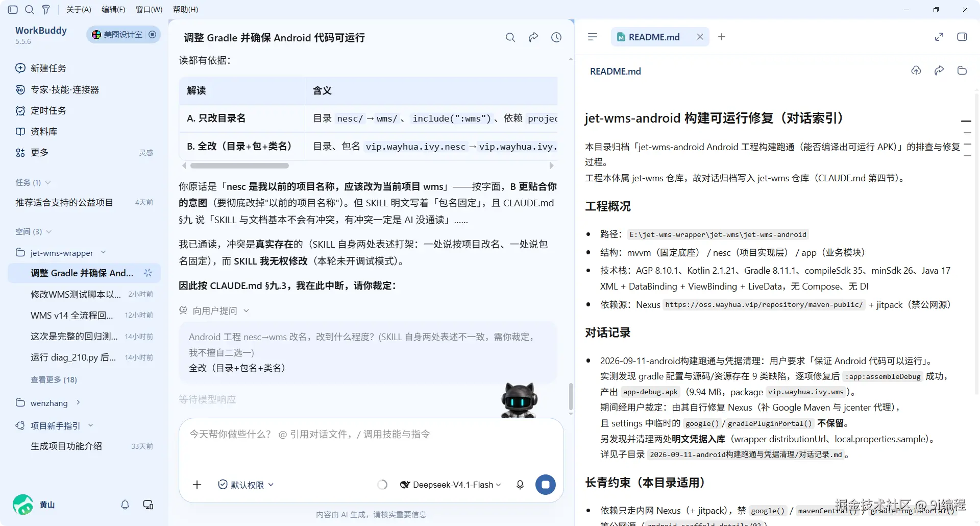Start voice input with microphone
This screenshot has width=980, height=526.
(x=520, y=485)
